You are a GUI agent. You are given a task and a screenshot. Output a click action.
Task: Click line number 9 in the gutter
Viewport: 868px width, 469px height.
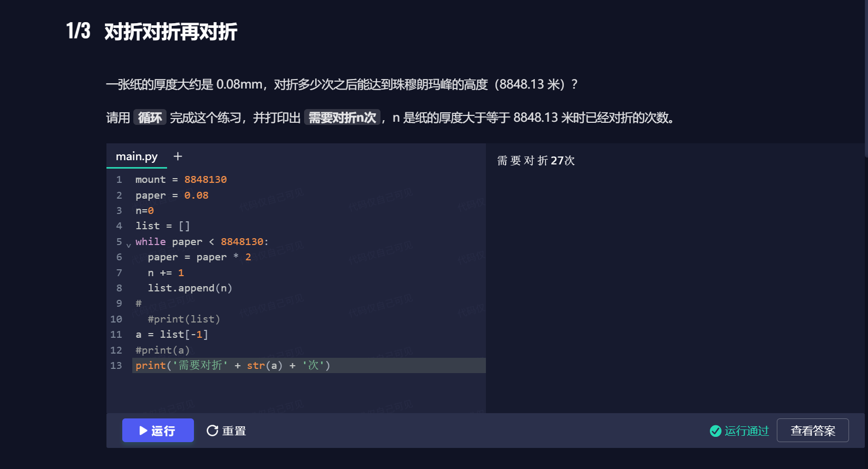click(119, 304)
